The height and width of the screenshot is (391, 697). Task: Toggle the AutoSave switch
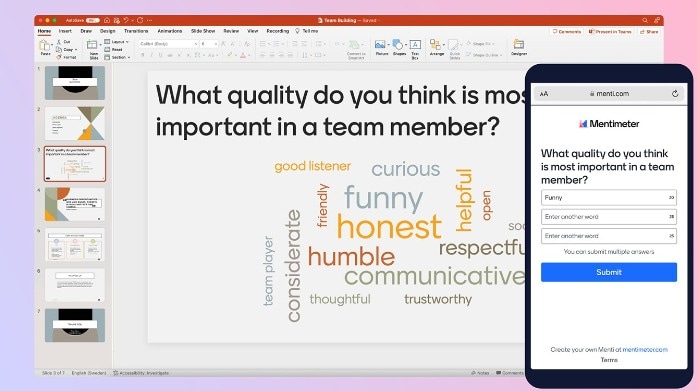click(x=92, y=20)
